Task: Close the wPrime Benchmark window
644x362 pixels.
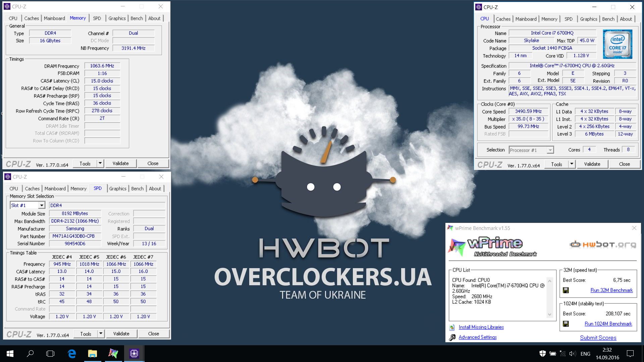Action: coord(634,228)
